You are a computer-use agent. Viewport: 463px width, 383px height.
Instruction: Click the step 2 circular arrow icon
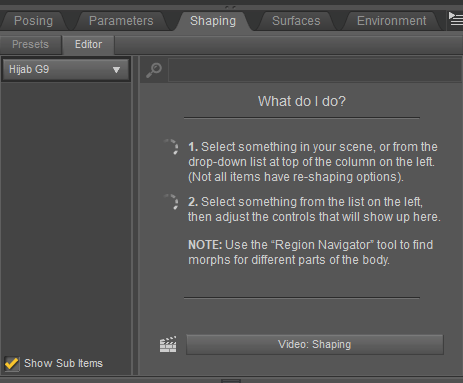tap(171, 202)
